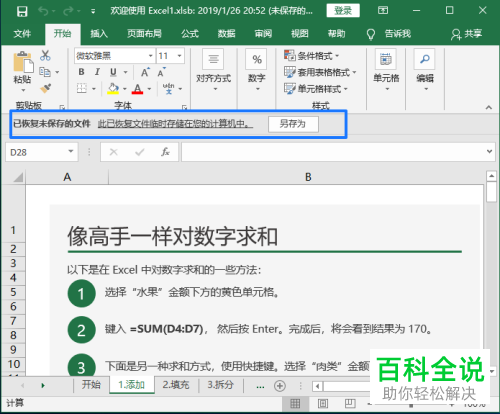Viewport: 500px width, 414px height.
Task: Expand Font Color dropdown arrow
Action: (149, 89)
